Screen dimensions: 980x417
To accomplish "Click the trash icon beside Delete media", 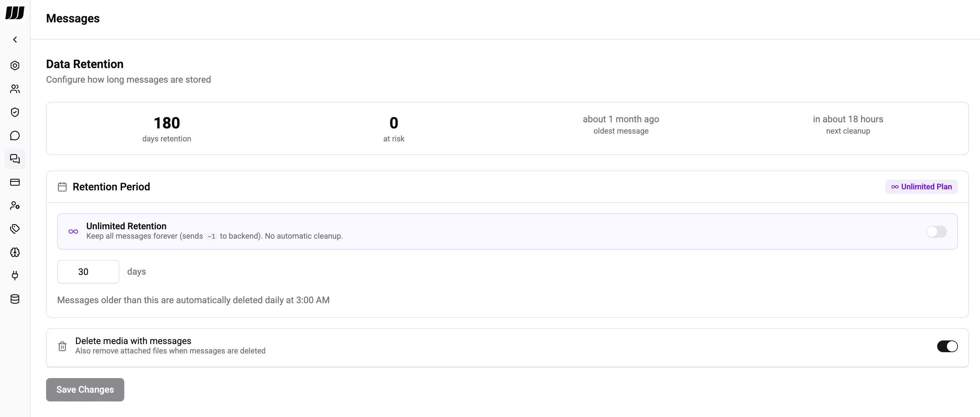I will coord(62,346).
